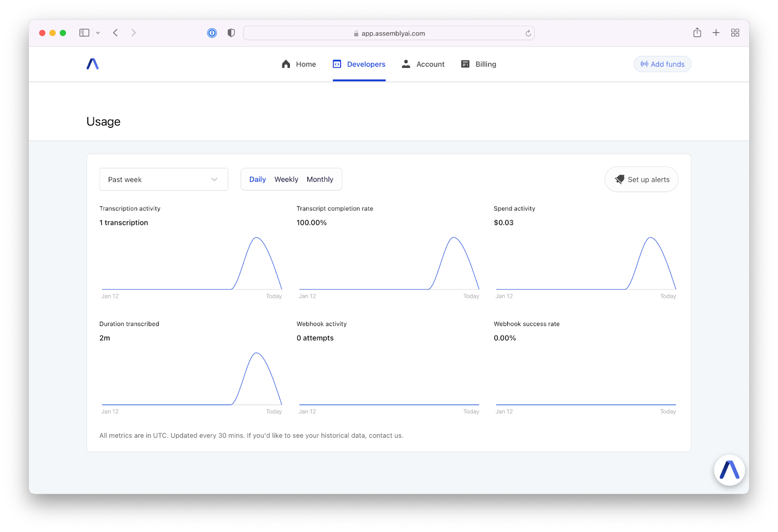Click the Add funds button
This screenshot has width=778, height=532.
click(x=662, y=64)
